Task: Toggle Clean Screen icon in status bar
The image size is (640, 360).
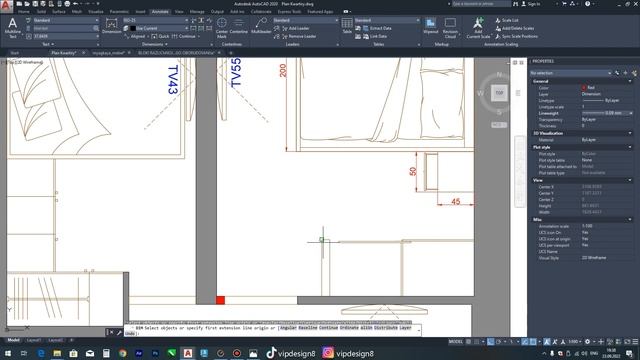Action: [627, 342]
